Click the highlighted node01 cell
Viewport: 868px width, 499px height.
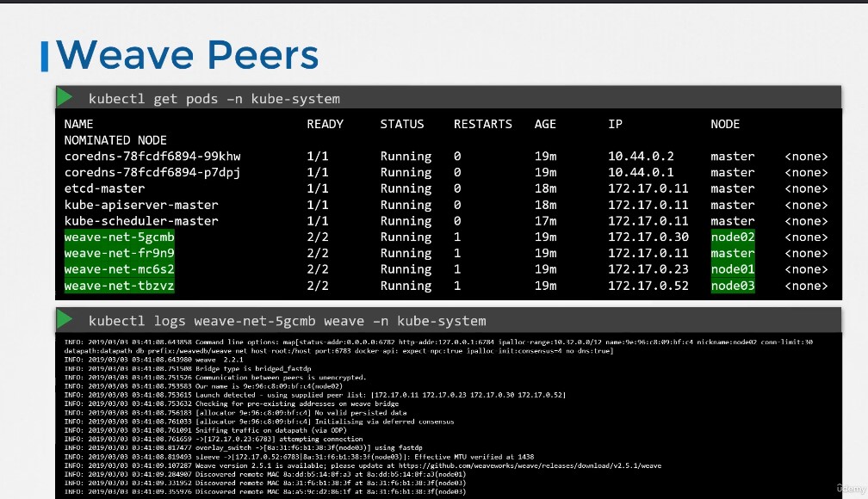pos(732,269)
